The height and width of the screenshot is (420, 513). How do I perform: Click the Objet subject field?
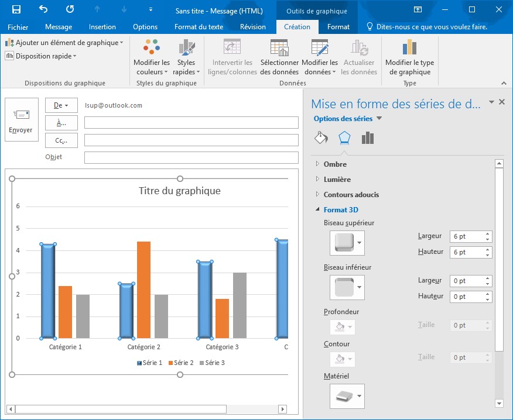[191, 157]
